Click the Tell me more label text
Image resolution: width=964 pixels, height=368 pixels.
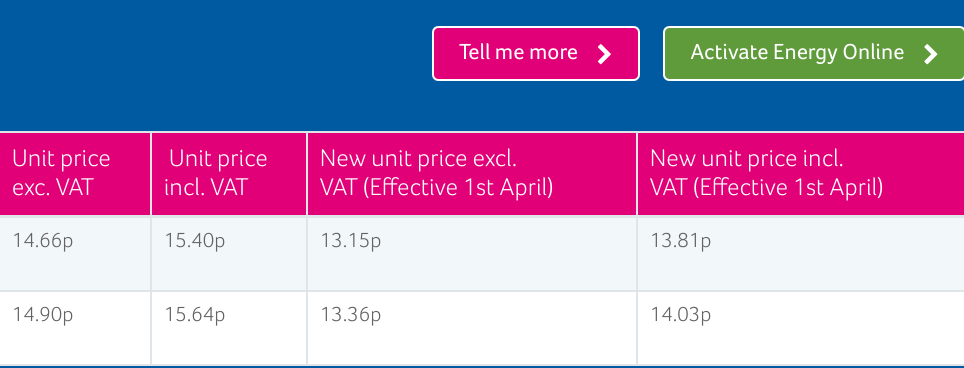coord(518,52)
